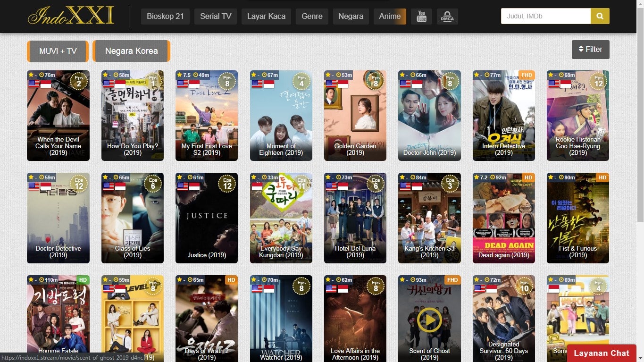The height and width of the screenshot is (362, 644).
Task: Click the search magnifier icon
Action: [600, 16]
